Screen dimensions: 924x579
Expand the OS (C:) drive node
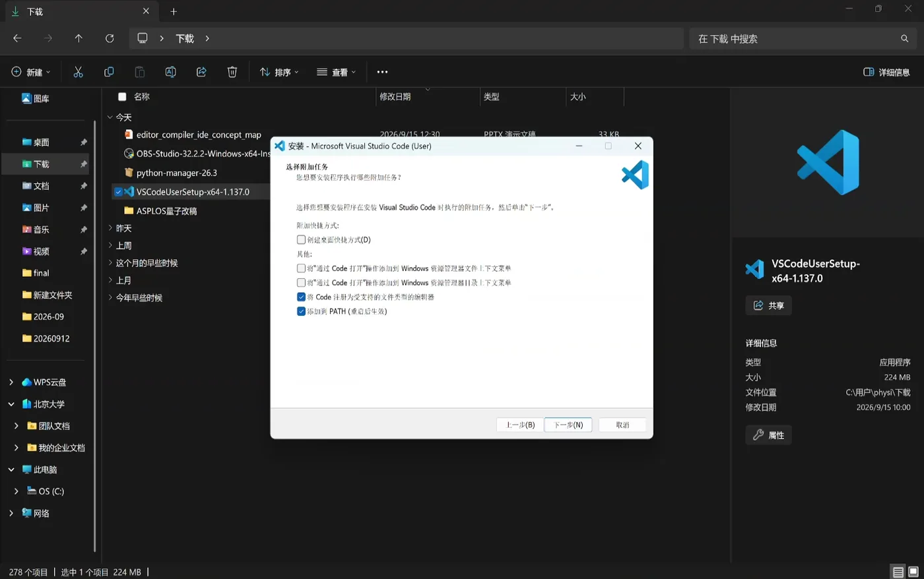pos(16,491)
